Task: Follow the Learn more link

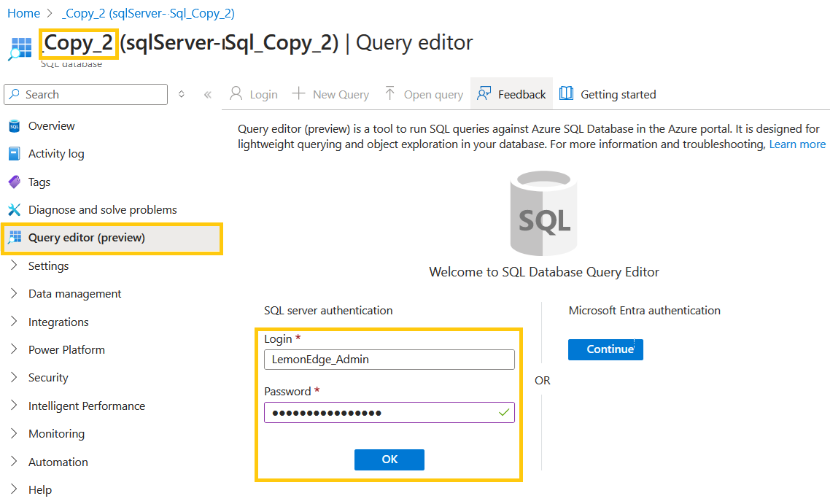Action: coord(797,144)
